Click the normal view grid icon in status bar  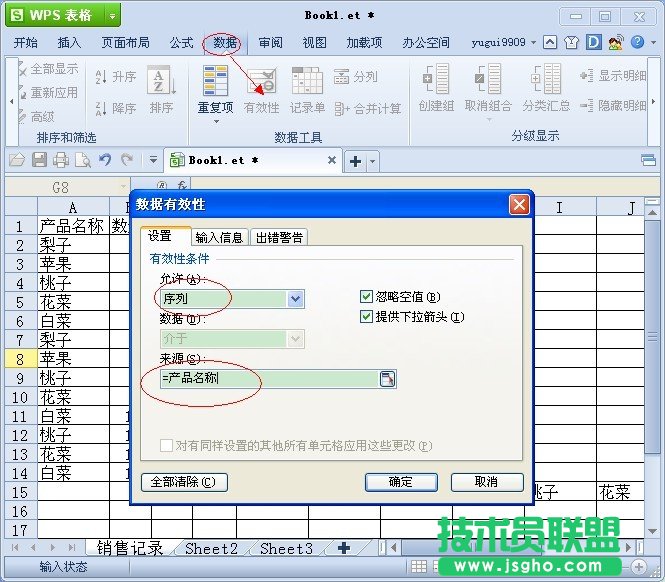tap(419, 566)
